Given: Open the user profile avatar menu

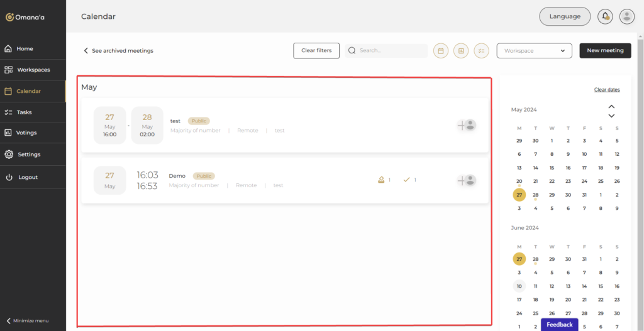Looking at the screenshot, I should click(x=626, y=16).
